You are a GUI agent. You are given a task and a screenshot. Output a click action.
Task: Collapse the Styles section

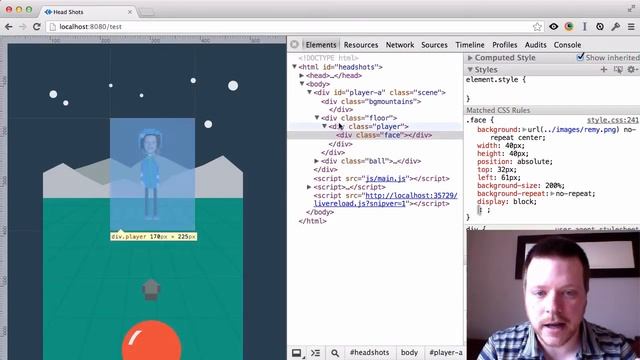point(470,70)
